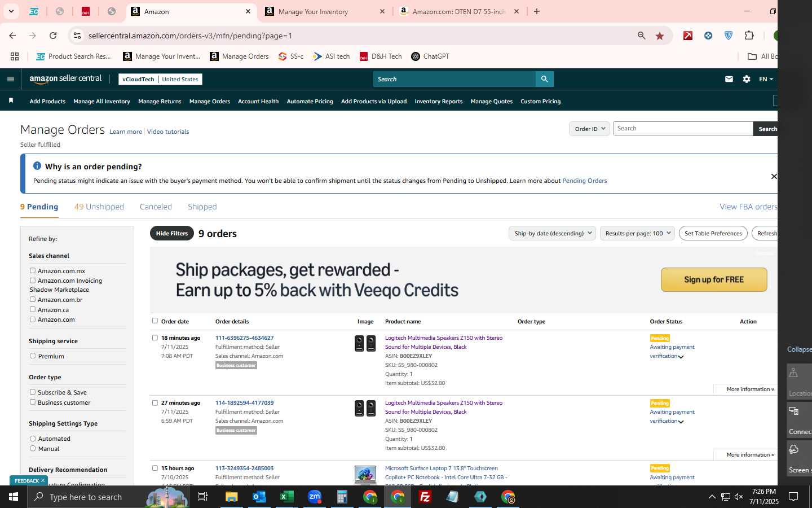Open Ship-by date sort dropdown
Image resolution: width=812 pixels, height=508 pixels.
click(x=552, y=233)
